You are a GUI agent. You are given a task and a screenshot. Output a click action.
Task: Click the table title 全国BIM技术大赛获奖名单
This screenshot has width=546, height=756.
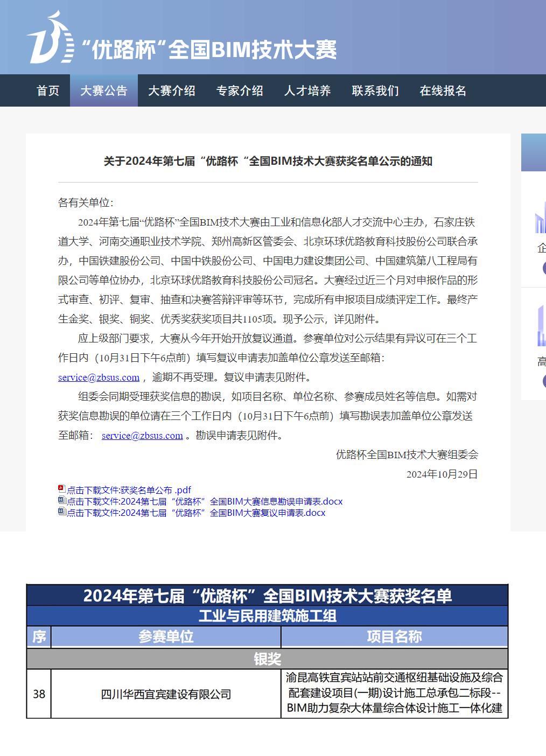[x=268, y=596]
